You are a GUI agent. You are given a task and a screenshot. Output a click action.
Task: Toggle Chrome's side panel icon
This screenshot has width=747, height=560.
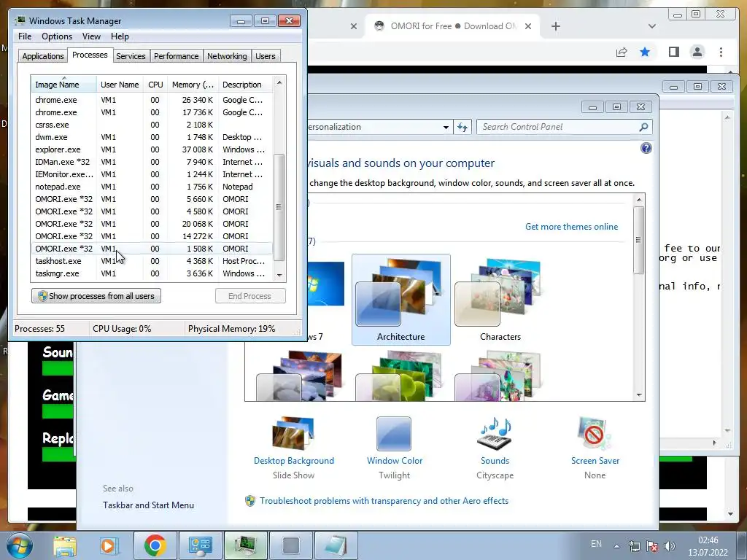pyautogui.click(x=673, y=52)
